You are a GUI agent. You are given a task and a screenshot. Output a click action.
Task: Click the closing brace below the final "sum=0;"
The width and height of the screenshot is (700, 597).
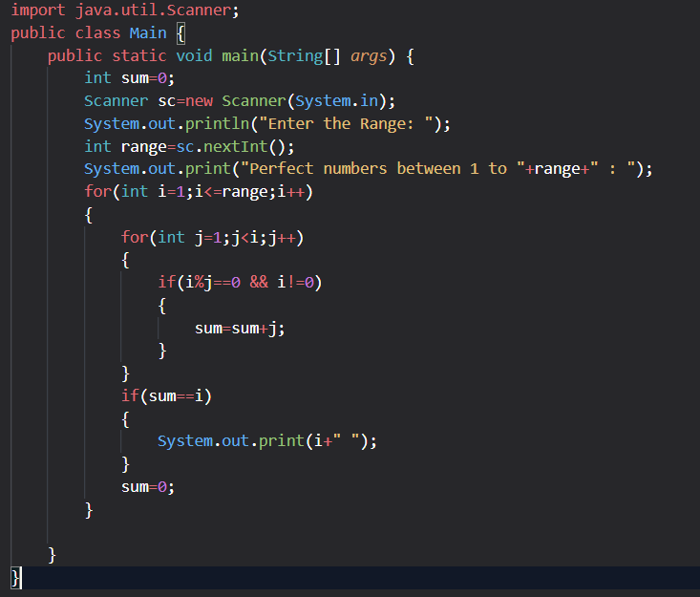coord(89,510)
